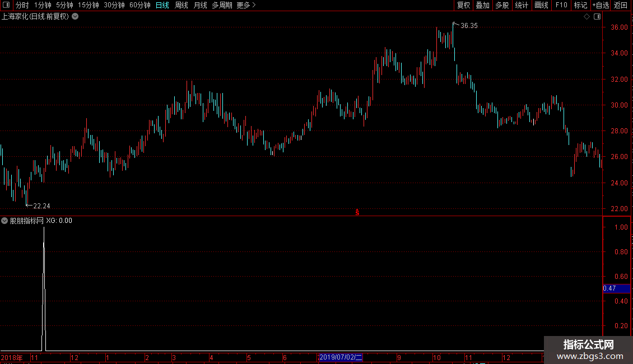Click the 2018年 label on time axis
Image resolution: width=633 pixels, height=364 pixels.
(12, 357)
